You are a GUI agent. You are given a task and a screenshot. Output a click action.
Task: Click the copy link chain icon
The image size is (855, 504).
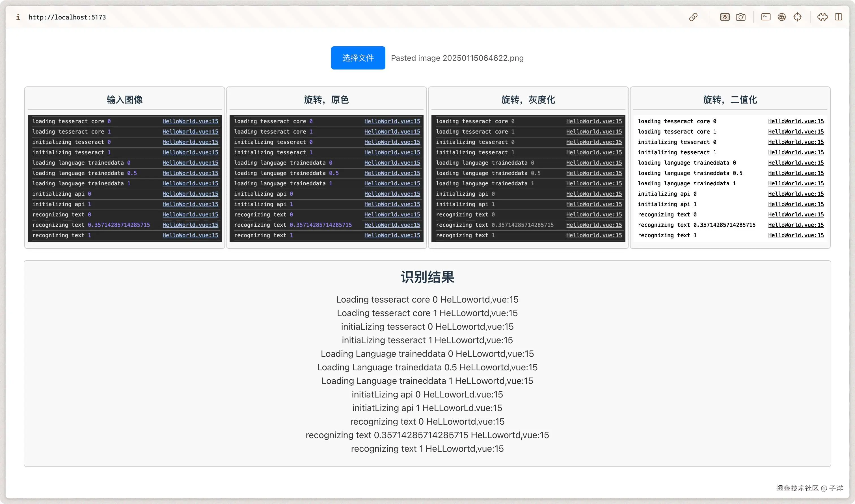pos(693,17)
